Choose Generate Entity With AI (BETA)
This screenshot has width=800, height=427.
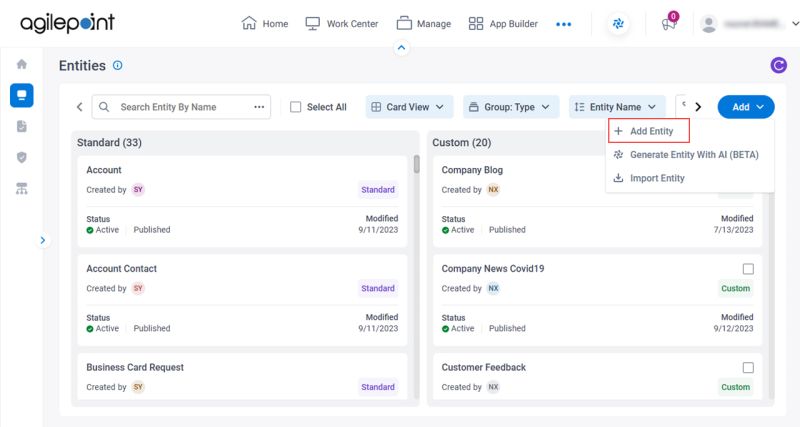(690, 155)
